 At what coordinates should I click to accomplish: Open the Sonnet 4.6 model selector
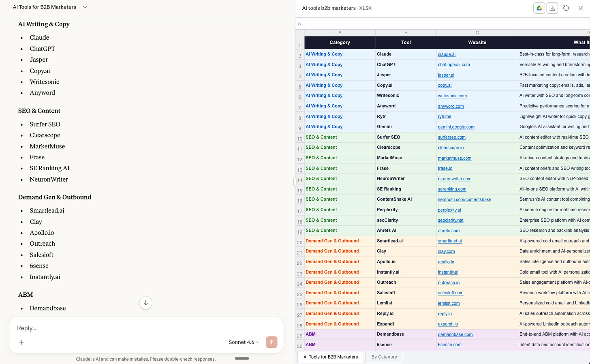point(244,342)
